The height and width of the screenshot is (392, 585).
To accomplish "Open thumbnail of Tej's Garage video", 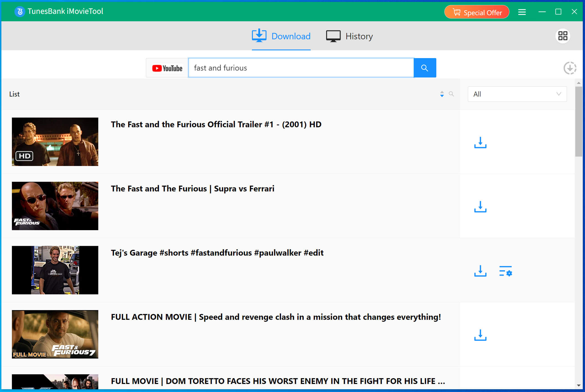I will pos(55,270).
